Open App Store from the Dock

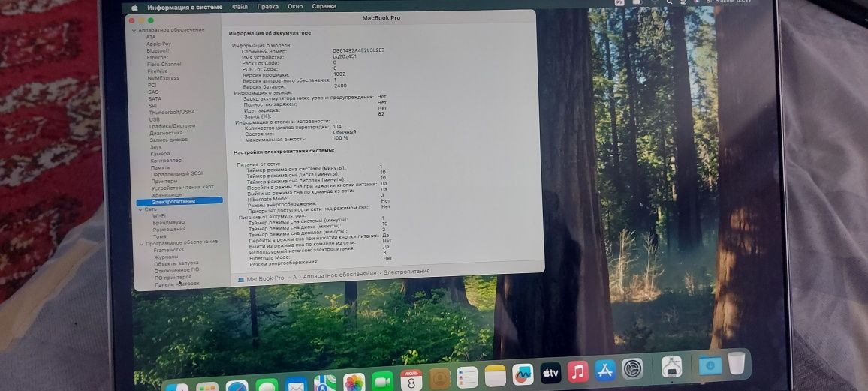[606, 371]
